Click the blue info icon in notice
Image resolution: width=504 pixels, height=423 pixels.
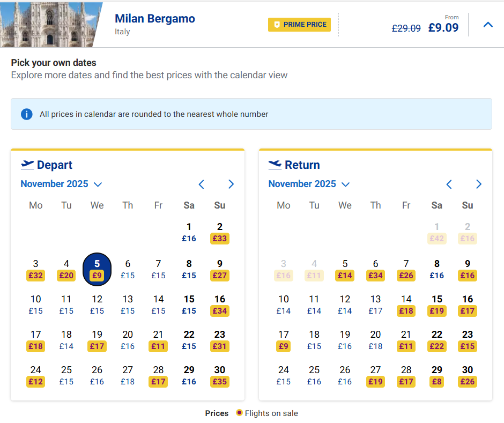click(x=26, y=114)
